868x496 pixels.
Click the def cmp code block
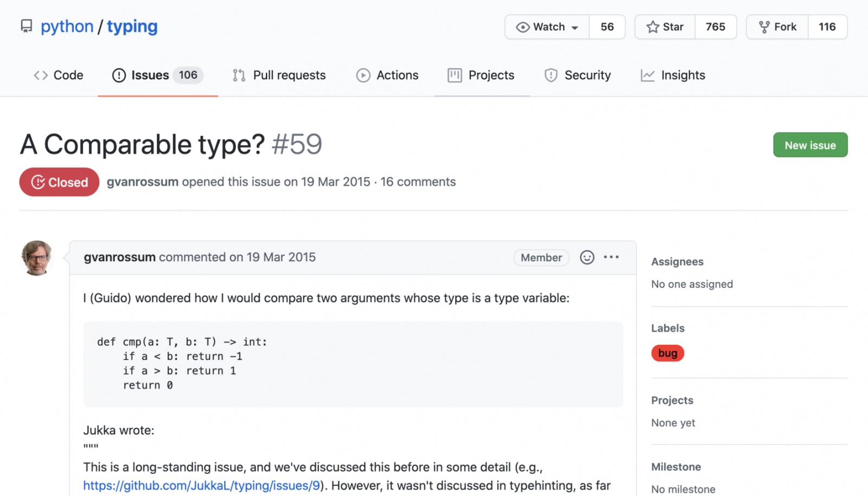point(353,364)
